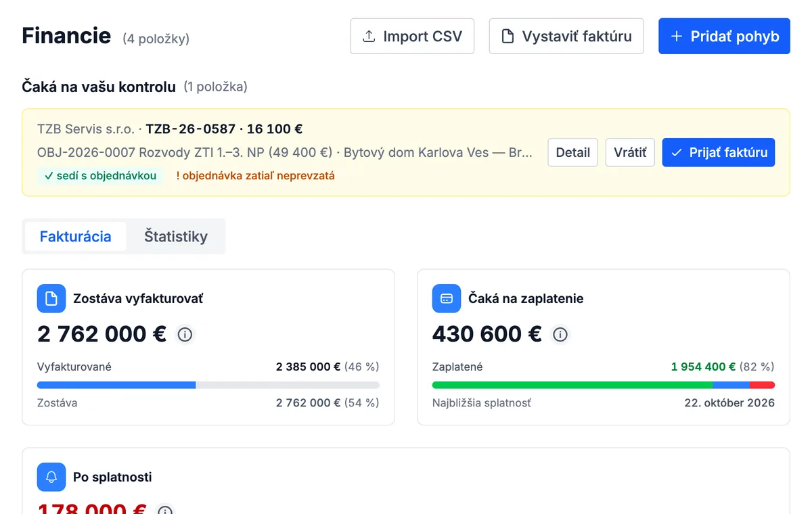Click the '(4 položky)' count label
The image size is (812, 514).
tap(156, 39)
